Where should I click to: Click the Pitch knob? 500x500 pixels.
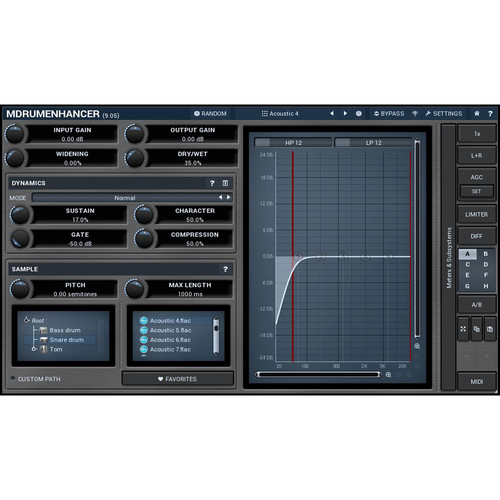tap(20, 289)
